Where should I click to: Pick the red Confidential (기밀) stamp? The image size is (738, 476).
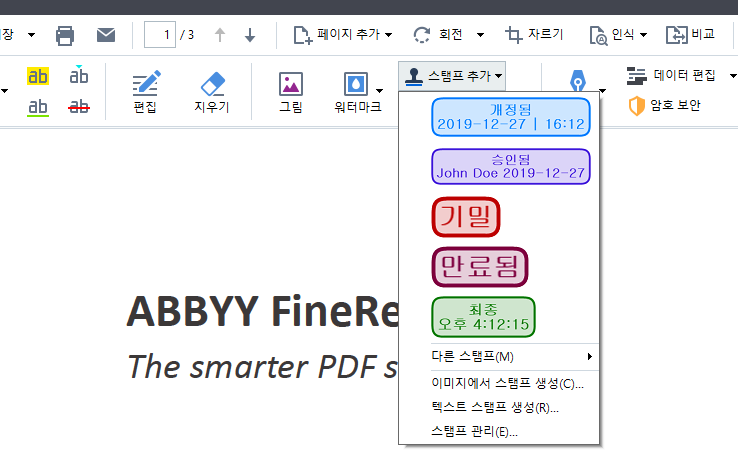[466, 217]
